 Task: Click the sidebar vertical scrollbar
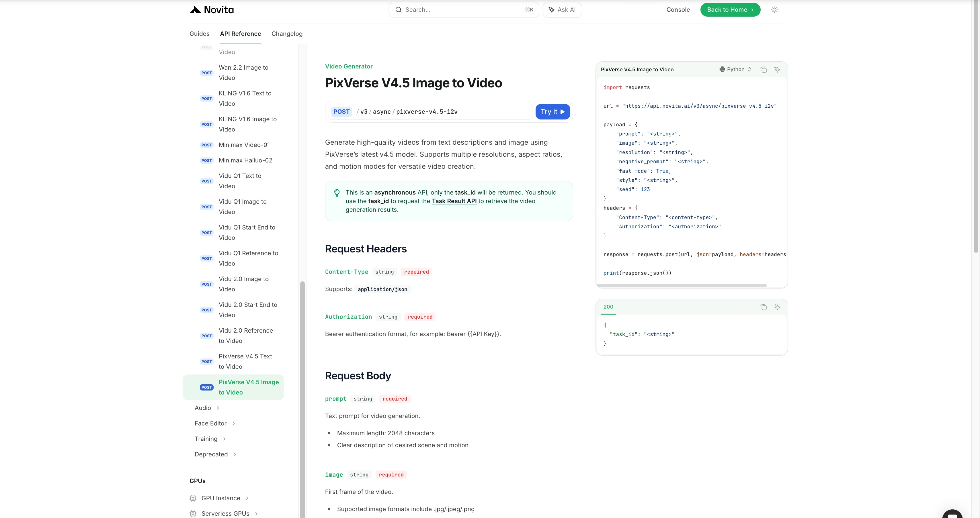click(x=302, y=399)
